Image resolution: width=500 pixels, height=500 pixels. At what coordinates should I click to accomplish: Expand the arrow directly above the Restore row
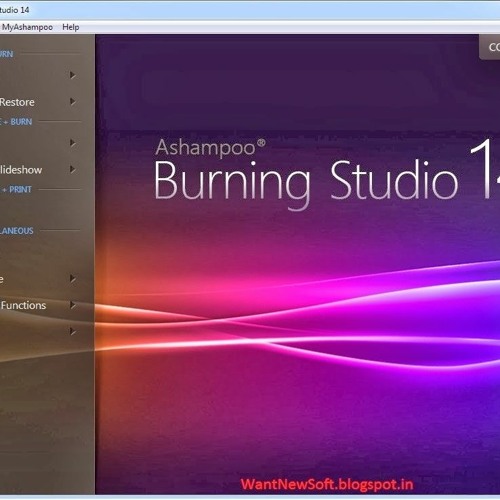coord(73,75)
